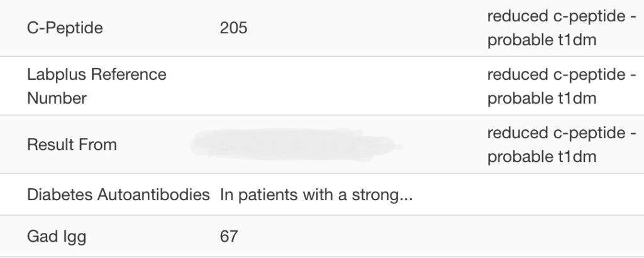The image size is (644, 258).
Task: Select the C-Peptide row label
Action: click(x=65, y=28)
